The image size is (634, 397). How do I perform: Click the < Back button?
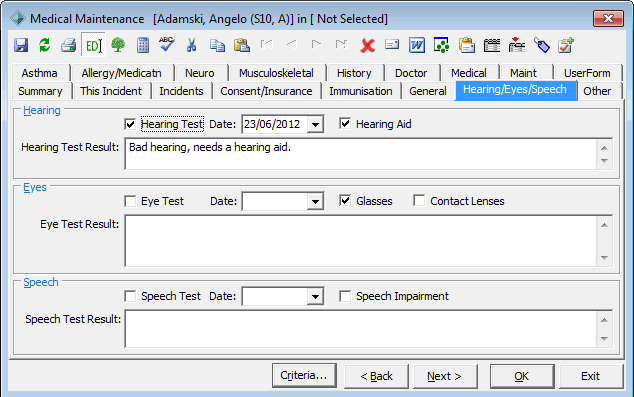pyautogui.click(x=376, y=376)
